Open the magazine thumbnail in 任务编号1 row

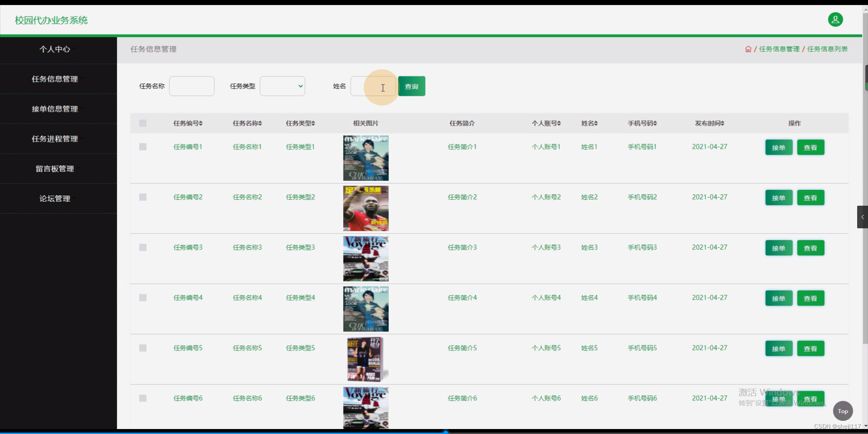(366, 158)
